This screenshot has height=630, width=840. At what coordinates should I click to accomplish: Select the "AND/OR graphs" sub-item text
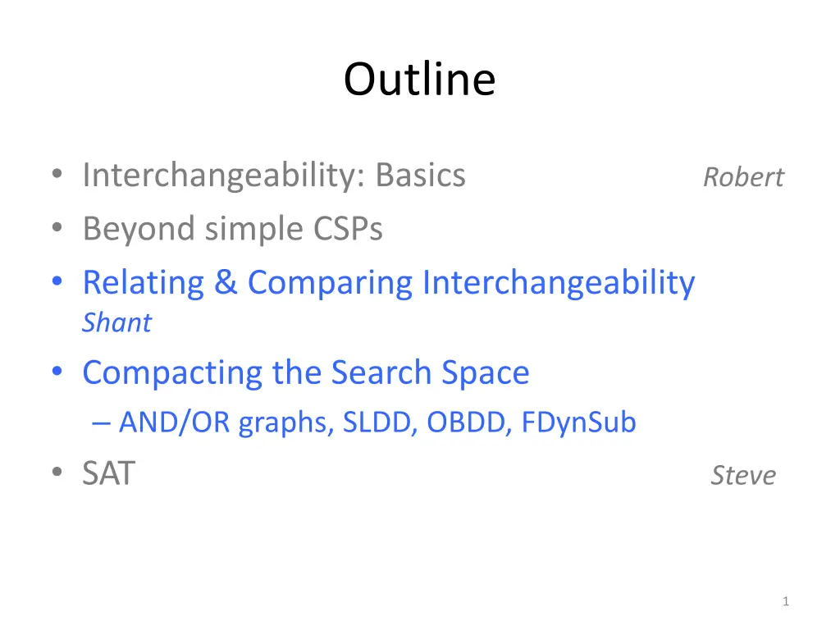tap(227, 423)
